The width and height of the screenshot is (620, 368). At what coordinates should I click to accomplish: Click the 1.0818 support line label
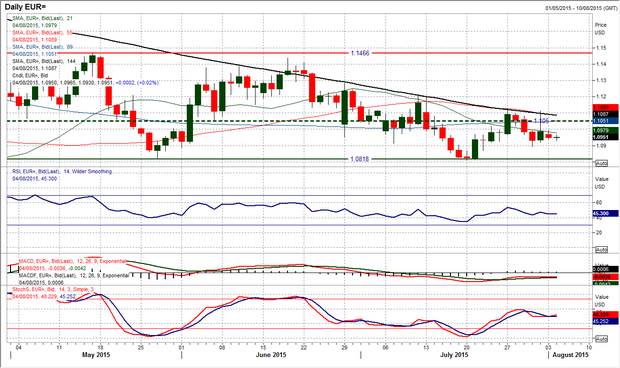[360, 159]
